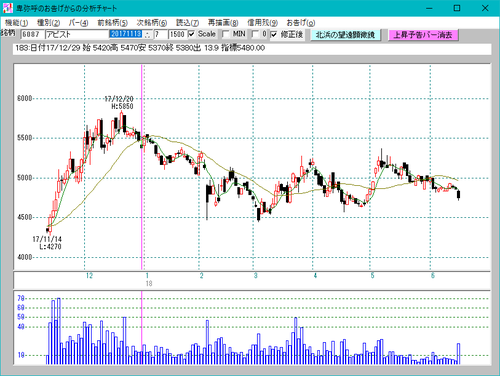Click the 6000 price axis label
The height and width of the screenshot is (376, 500).
[x=24, y=98]
